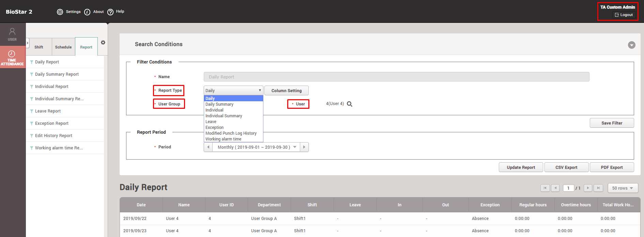644x237 pixels.
Task: Click the Logout button
Action: pyautogui.click(x=624, y=15)
